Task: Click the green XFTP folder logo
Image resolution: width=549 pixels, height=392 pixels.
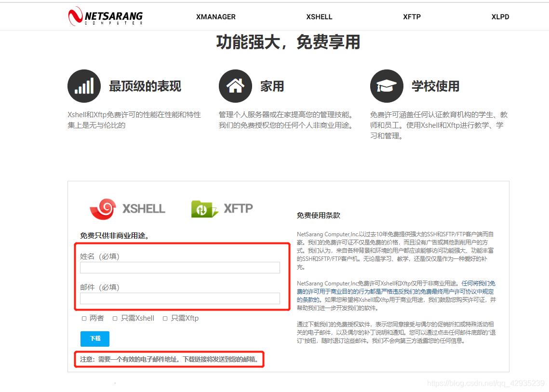Action: [204, 209]
